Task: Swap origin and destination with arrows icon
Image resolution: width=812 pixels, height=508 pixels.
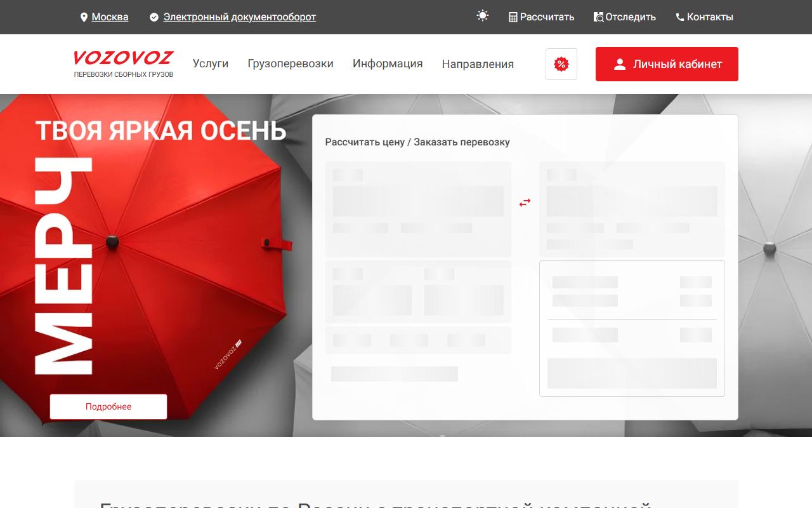Action: coord(525,203)
